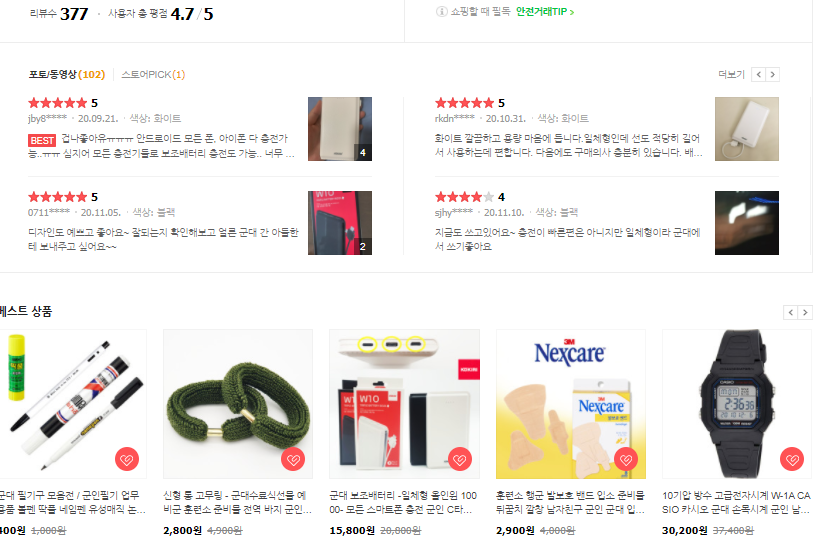
Task: Heart the Casio digital watch item
Action: tap(792, 459)
